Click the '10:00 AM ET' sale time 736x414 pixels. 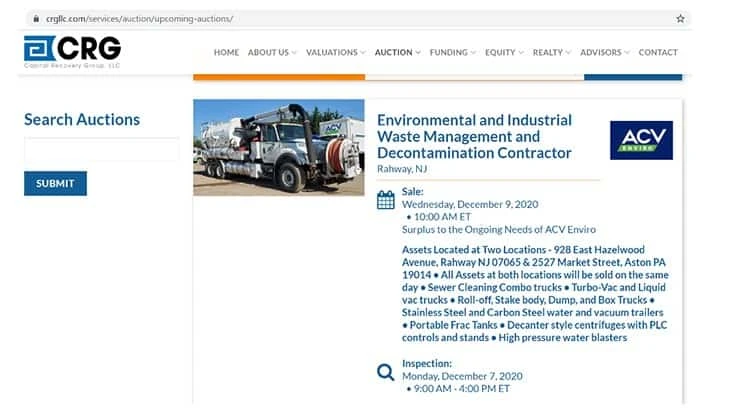(442, 217)
